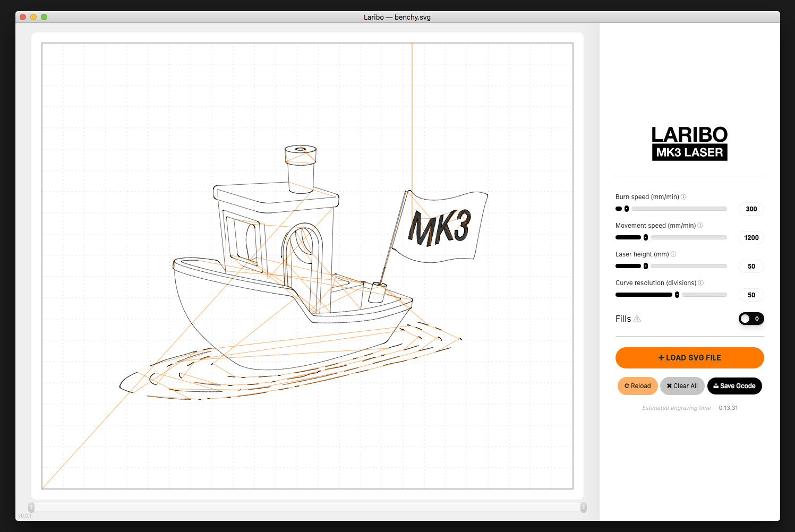Click the LARIBO MK3 LASER logo
Screen dimensions: 795x532
(x=689, y=143)
